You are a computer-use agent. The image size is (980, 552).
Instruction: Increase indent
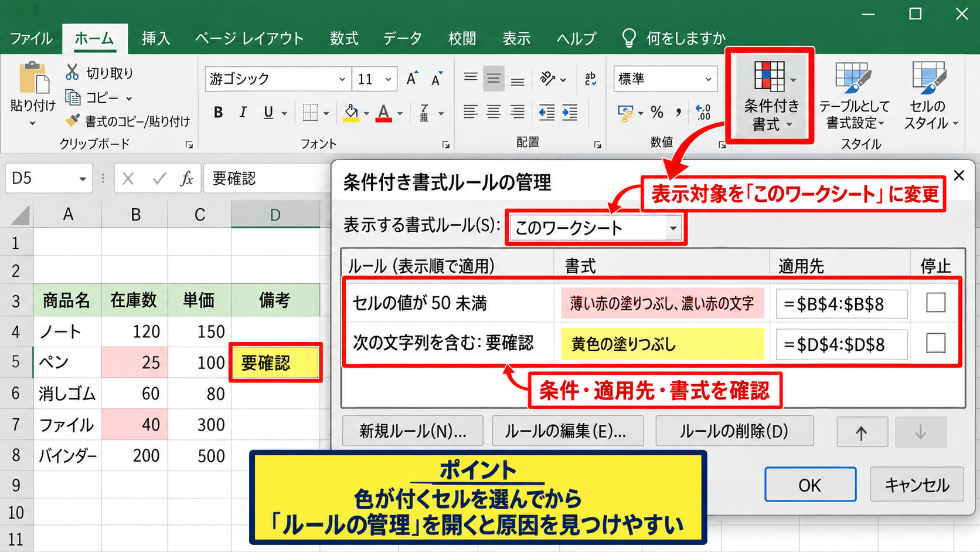pos(570,112)
